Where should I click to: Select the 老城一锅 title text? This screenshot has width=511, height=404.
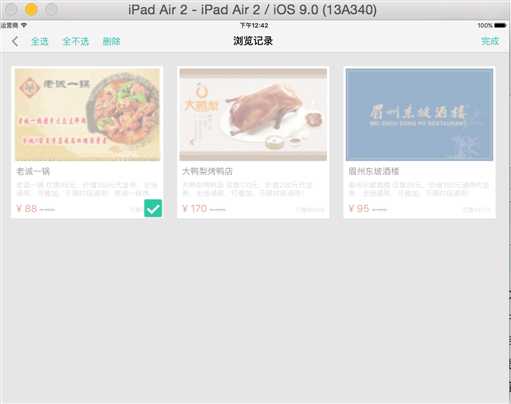[x=33, y=171]
